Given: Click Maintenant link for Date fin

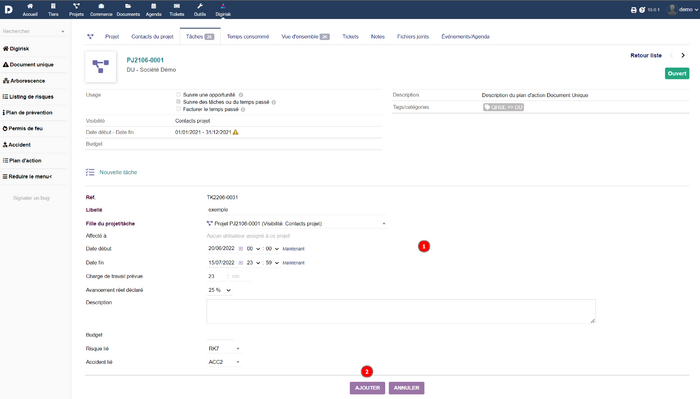Looking at the screenshot, I should [x=293, y=263].
